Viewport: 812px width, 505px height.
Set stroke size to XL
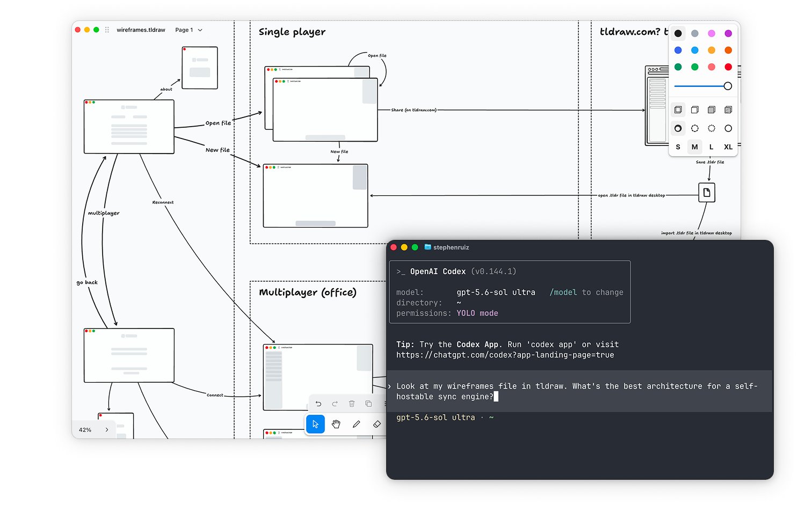(x=728, y=147)
